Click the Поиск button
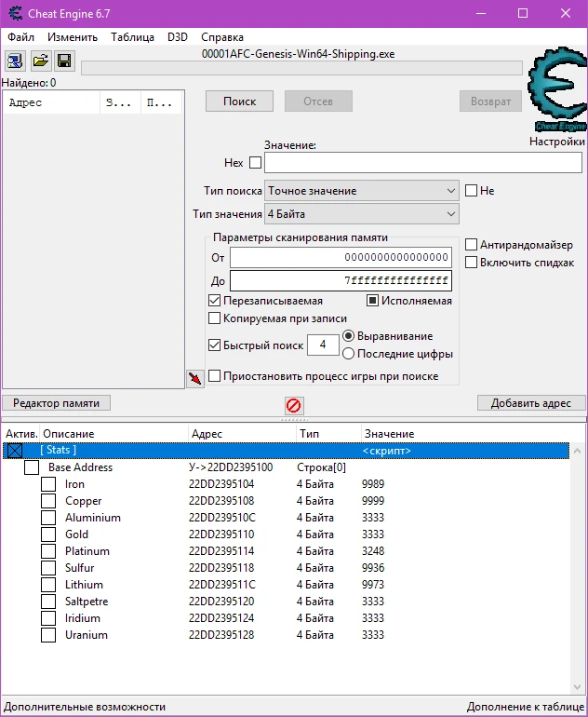 pos(239,101)
